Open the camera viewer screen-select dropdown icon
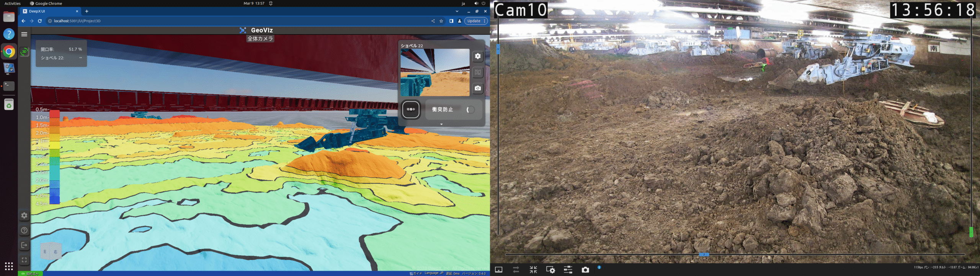This screenshot has height=276, width=980. [499, 270]
